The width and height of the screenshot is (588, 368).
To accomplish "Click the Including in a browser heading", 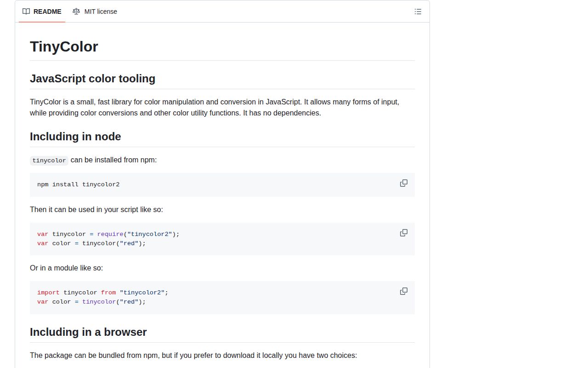I will 88,332.
